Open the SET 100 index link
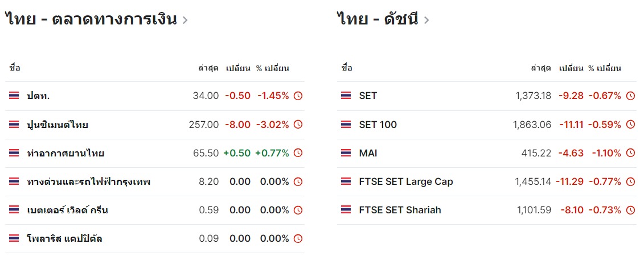 coord(378,125)
